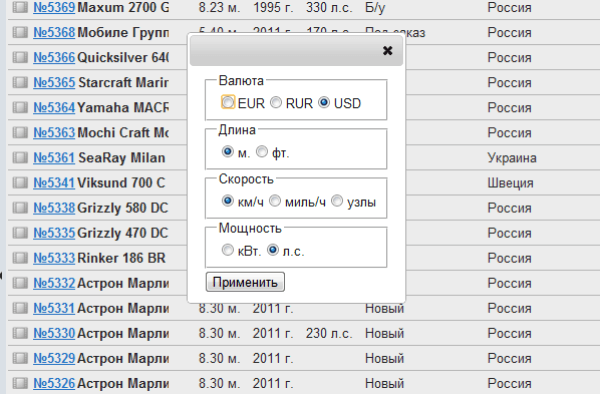Click boat name Rinker 186 BR
The image size is (600, 394).
point(122,258)
